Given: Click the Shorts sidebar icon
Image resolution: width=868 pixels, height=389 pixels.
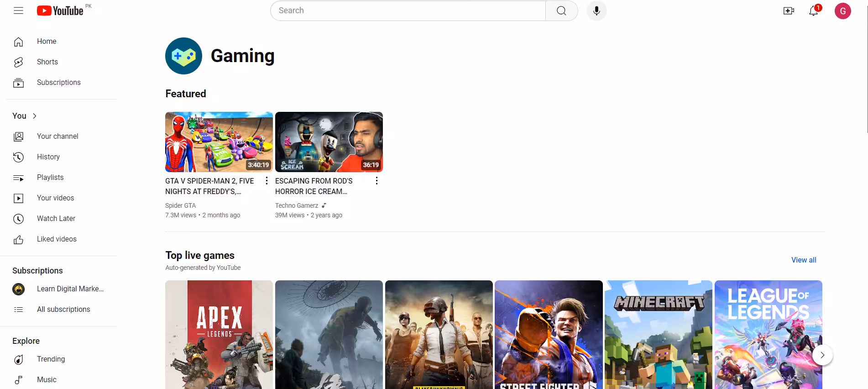Looking at the screenshot, I should tap(18, 62).
